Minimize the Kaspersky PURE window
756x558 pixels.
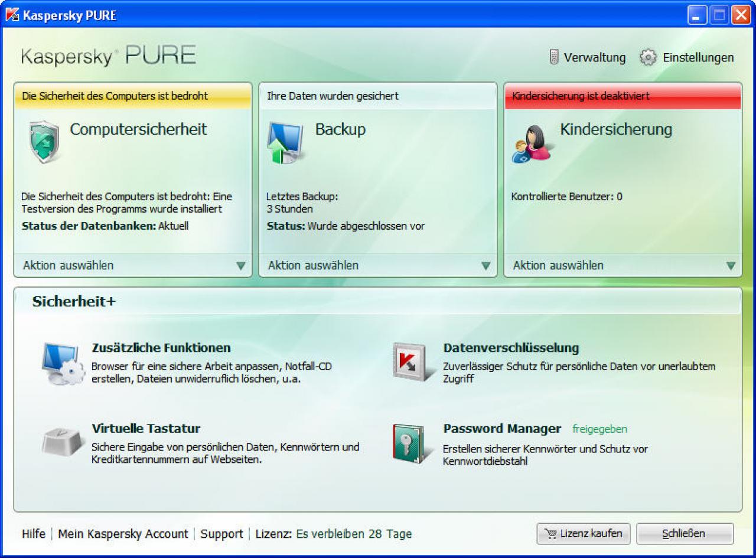tap(697, 15)
